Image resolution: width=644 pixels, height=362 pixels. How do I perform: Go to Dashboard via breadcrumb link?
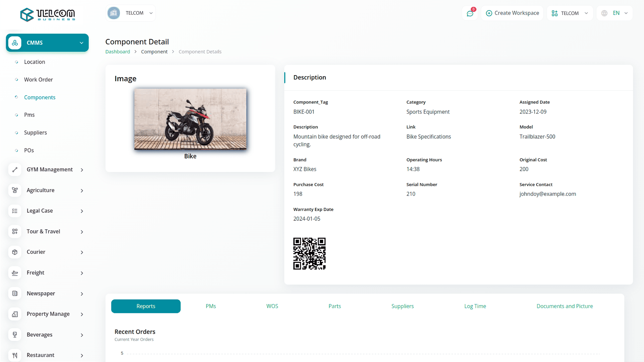[x=117, y=52]
